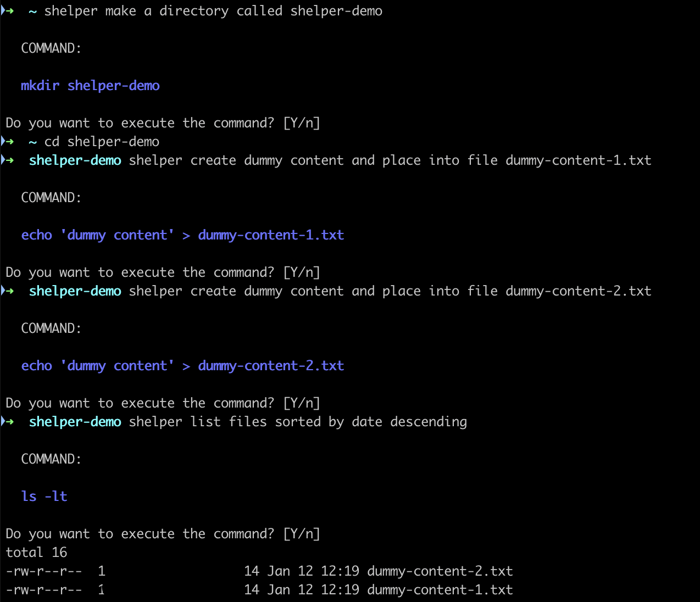Select dummy-content-1.txt filename in the ls listing

tap(440, 590)
